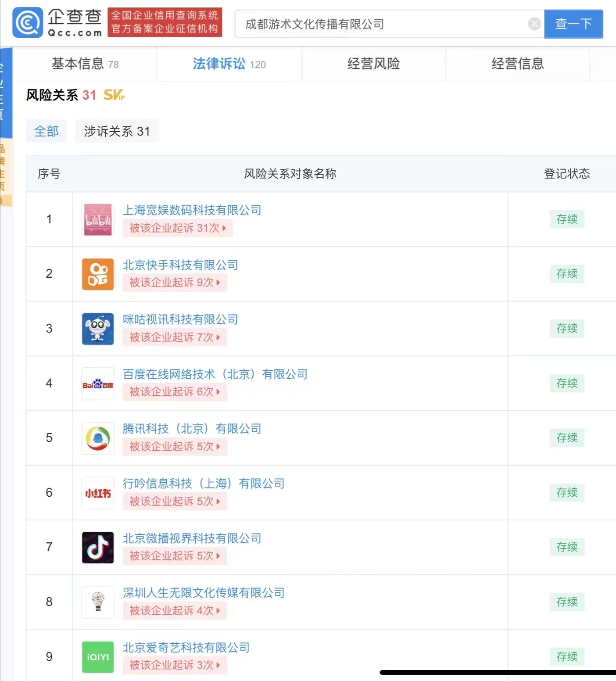Click the TikTok-style Douyin logo
This screenshot has width=616, height=681.
97,548
